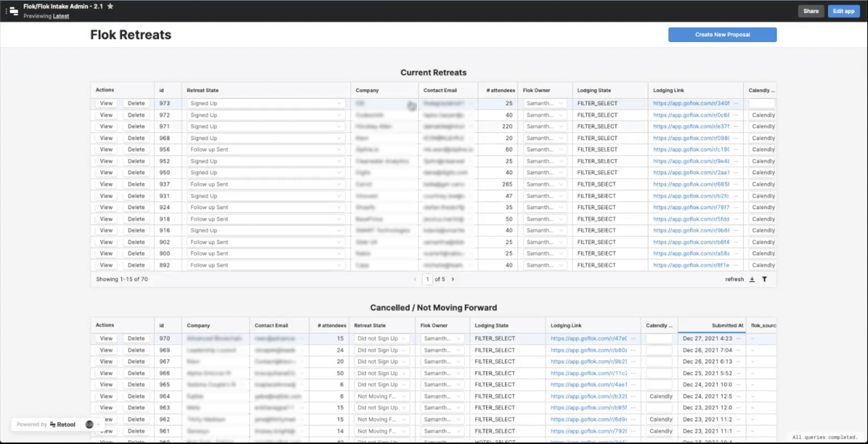Click empty Calendly cell for row 970

tap(660, 338)
